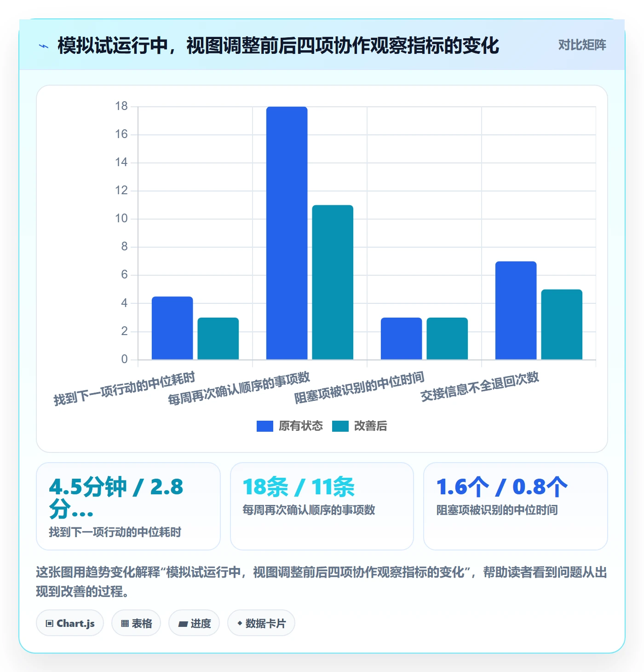Toggle the 改善后 legend entry

tap(359, 426)
